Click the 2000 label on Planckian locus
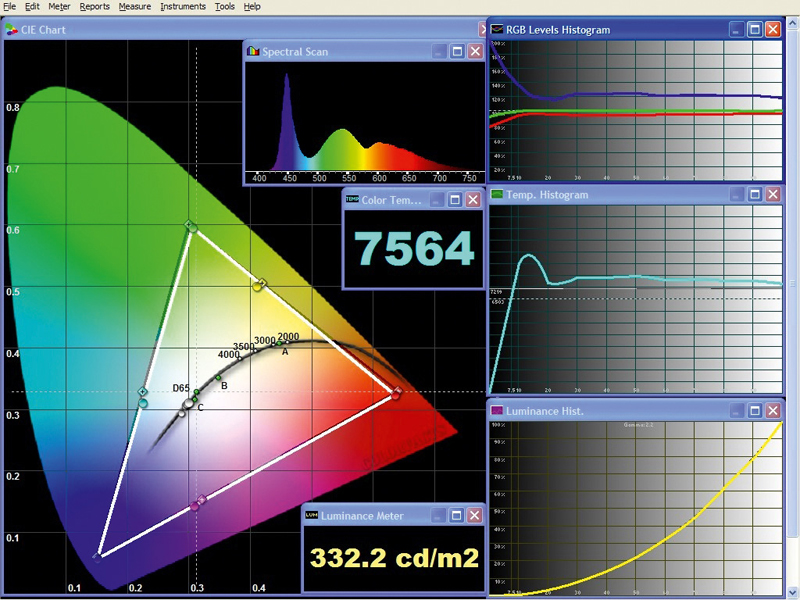Screen dimensions: 800x600 pos(288,337)
